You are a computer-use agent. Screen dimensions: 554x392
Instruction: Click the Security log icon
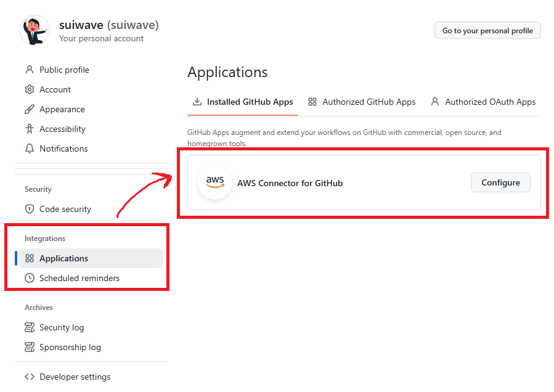click(x=29, y=327)
